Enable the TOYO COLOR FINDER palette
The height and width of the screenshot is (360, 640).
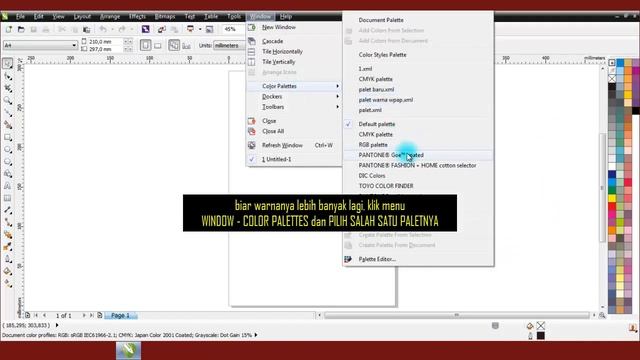click(x=418, y=186)
